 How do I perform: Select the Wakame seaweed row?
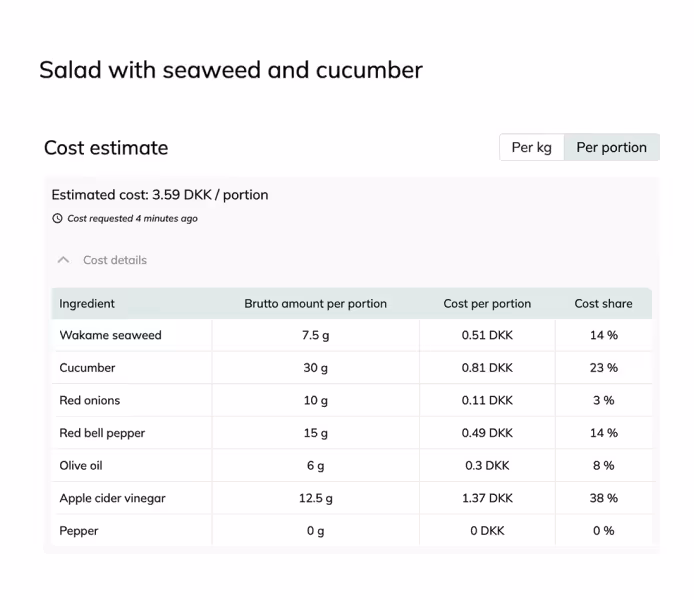point(110,335)
